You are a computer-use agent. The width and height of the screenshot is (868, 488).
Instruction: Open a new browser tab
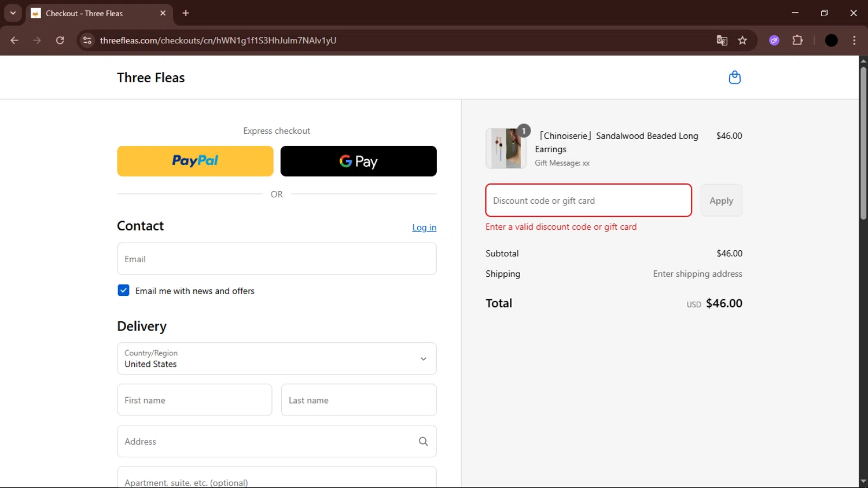point(186,13)
